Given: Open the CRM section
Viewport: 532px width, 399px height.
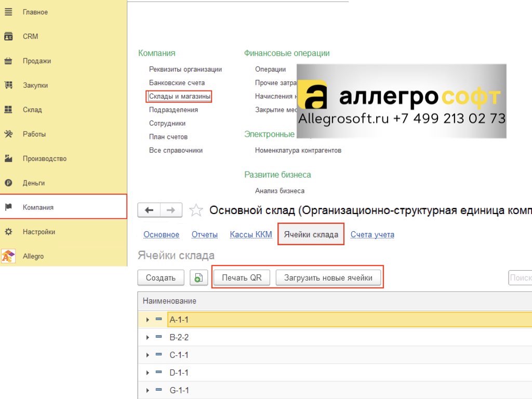Looking at the screenshot, I should click(x=63, y=36).
